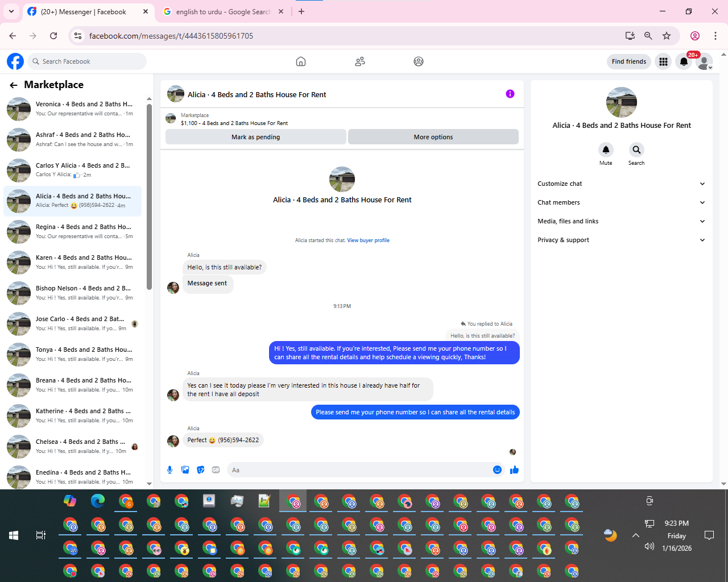This screenshot has height=582, width=728.
Task: Attach a file using photo icon
Action: click(185, 469)
